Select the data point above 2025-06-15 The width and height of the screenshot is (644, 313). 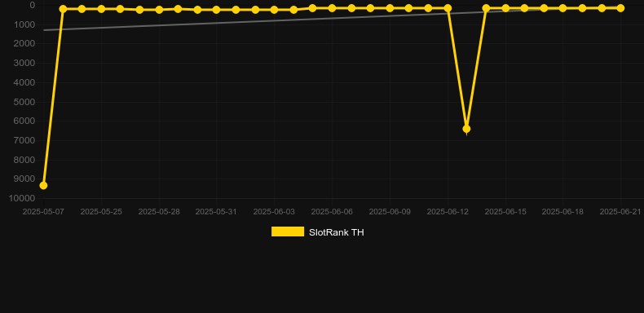[x=505, y=8]
